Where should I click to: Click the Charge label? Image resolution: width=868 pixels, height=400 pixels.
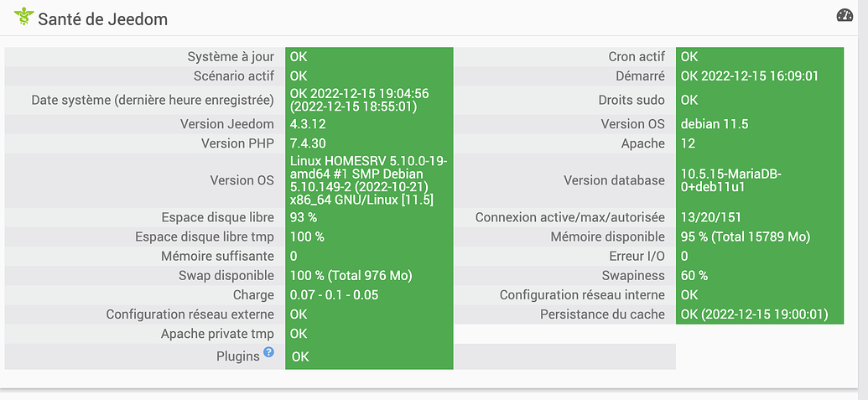pyautogui.click(x=253, y=295)
